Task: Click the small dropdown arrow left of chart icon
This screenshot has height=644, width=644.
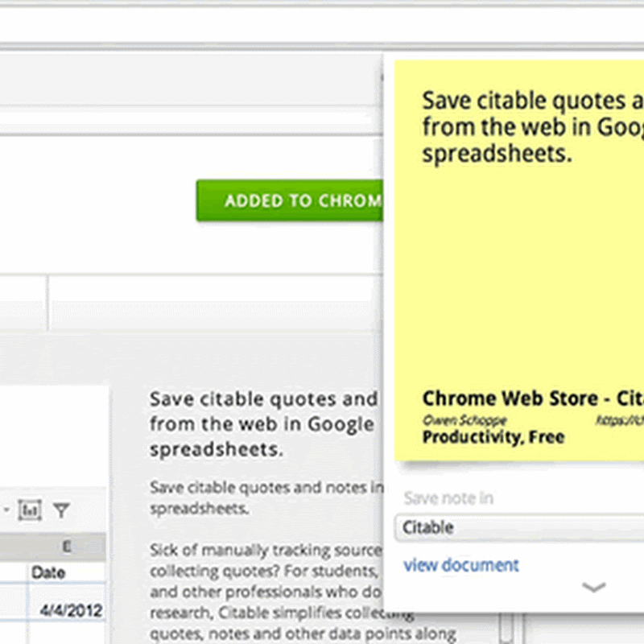Action: coord(6,510)
